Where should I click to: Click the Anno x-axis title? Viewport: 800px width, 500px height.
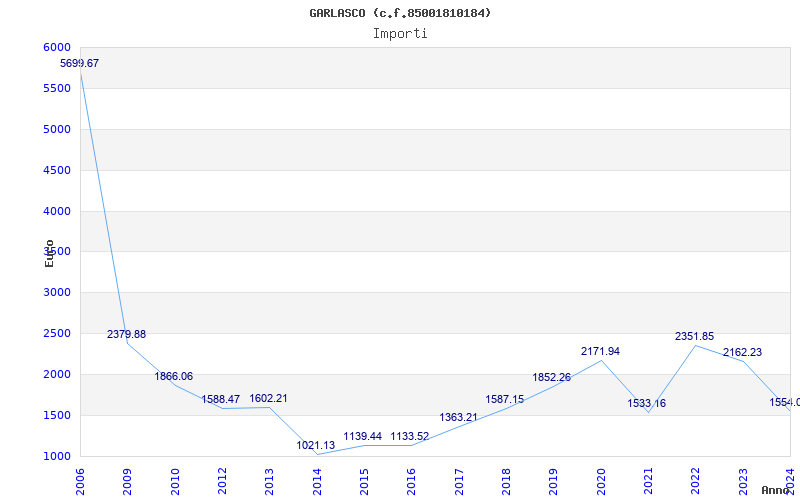[776, 490]
